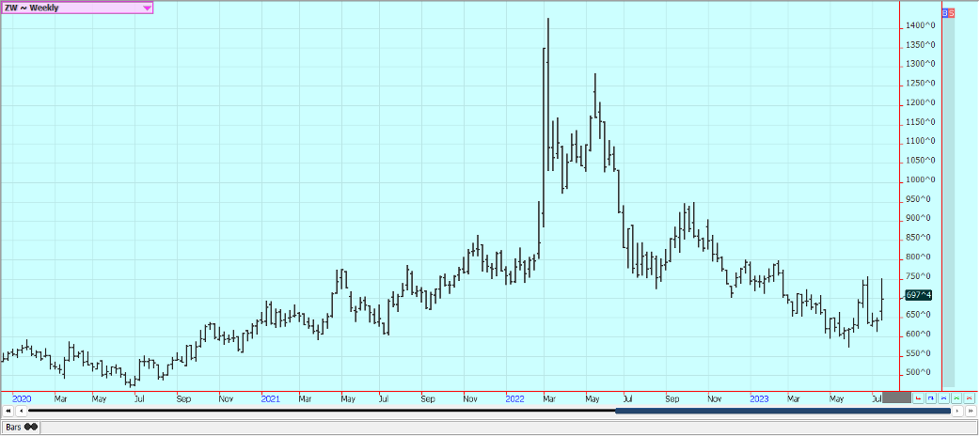Click the 2020 year label on time axis
Viewport: 980px width, 436px height.
(x=22, y=398)
